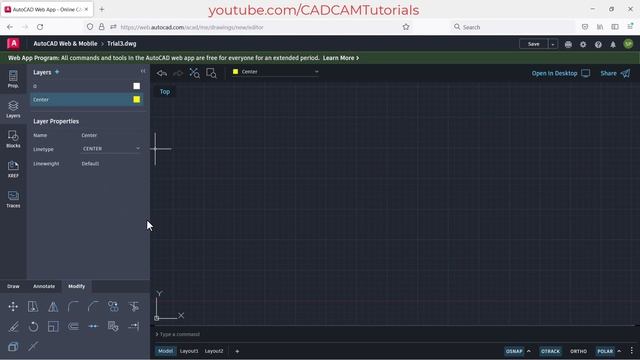Image resolution: width=640 pixels, height=360 pixels.
Task: Open the XREF panel in sidebar
Action: 13,169
